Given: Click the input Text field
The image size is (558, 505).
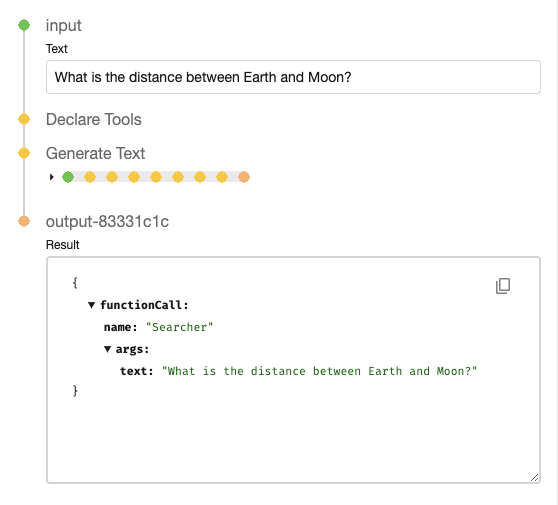Looking at the screenshot, I should tap(293, 77).
